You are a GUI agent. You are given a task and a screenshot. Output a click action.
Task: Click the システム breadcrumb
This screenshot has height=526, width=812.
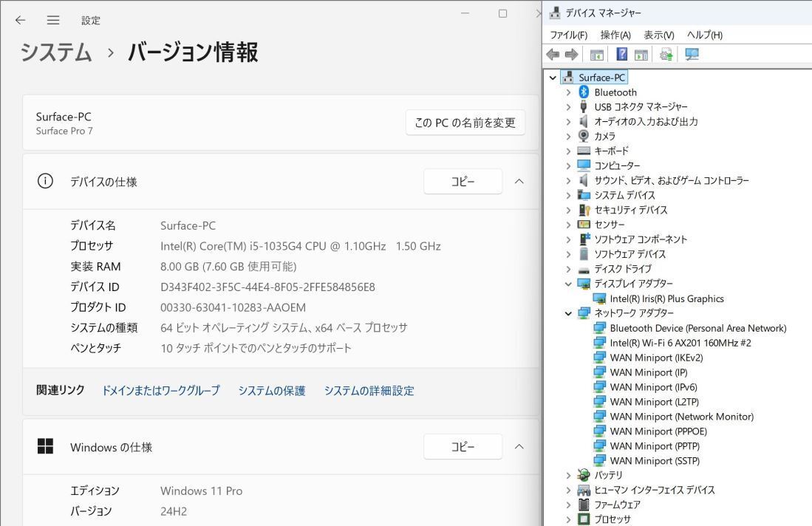point(56,52)
